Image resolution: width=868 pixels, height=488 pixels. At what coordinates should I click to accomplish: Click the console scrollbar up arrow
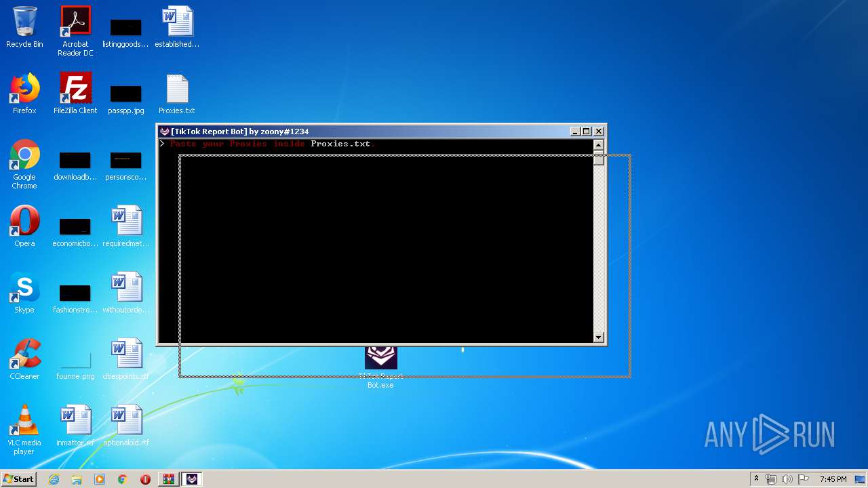(x=598, y=144)
